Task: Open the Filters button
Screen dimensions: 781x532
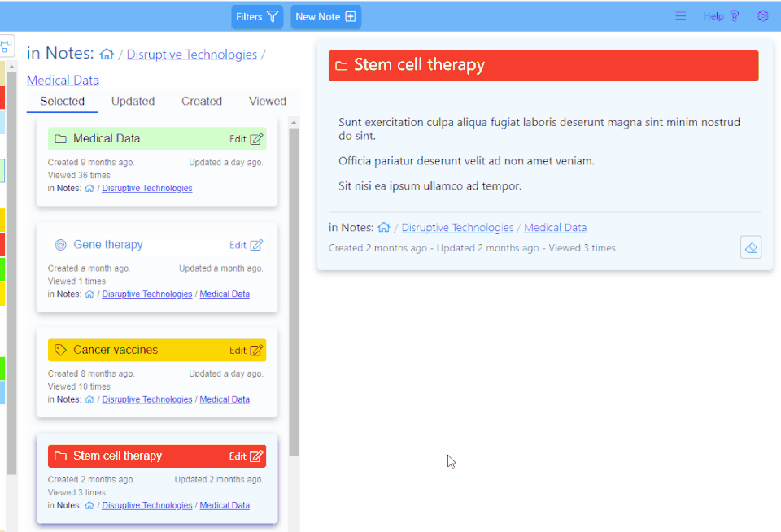Action: click(257, 16)
